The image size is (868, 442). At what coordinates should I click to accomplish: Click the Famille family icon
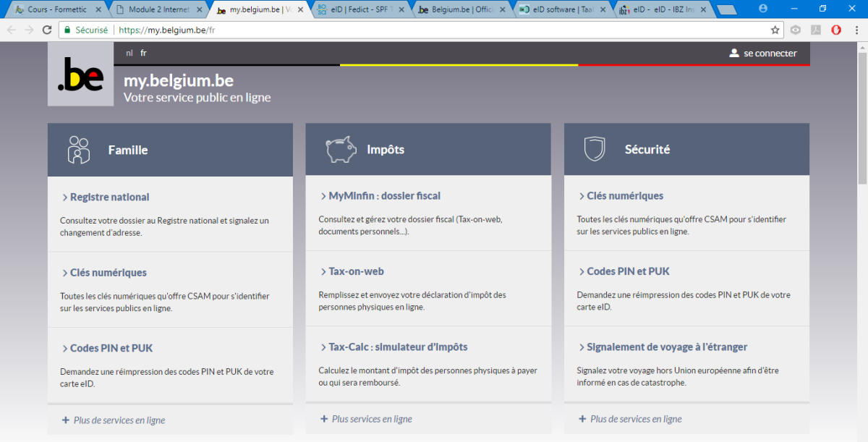[x=78, y=150]
